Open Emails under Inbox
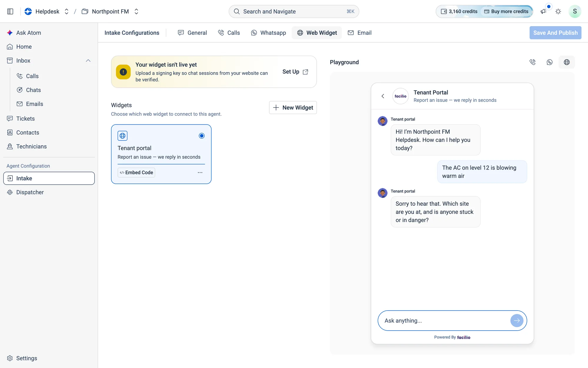This screenshot has width=588, height=368. pos(54,104)
